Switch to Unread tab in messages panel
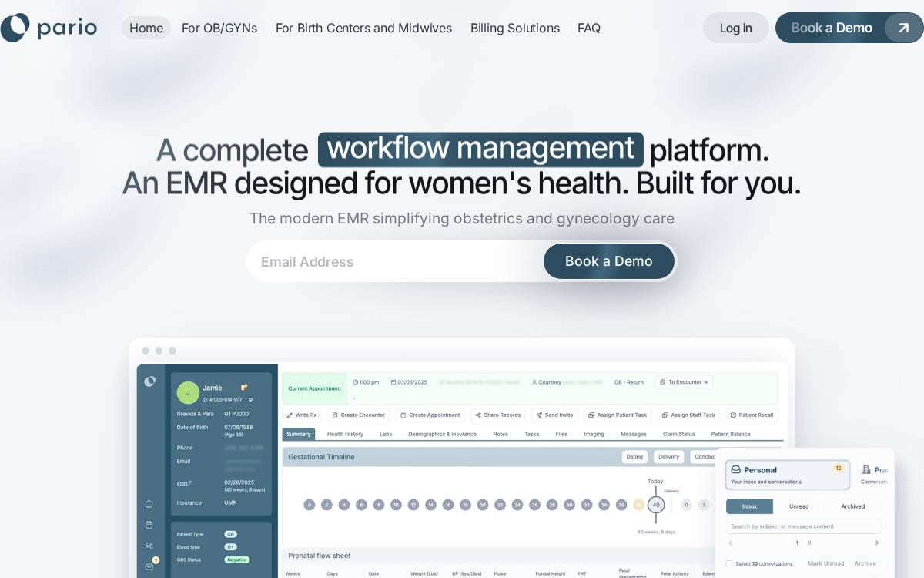 (x=798, y=506)
